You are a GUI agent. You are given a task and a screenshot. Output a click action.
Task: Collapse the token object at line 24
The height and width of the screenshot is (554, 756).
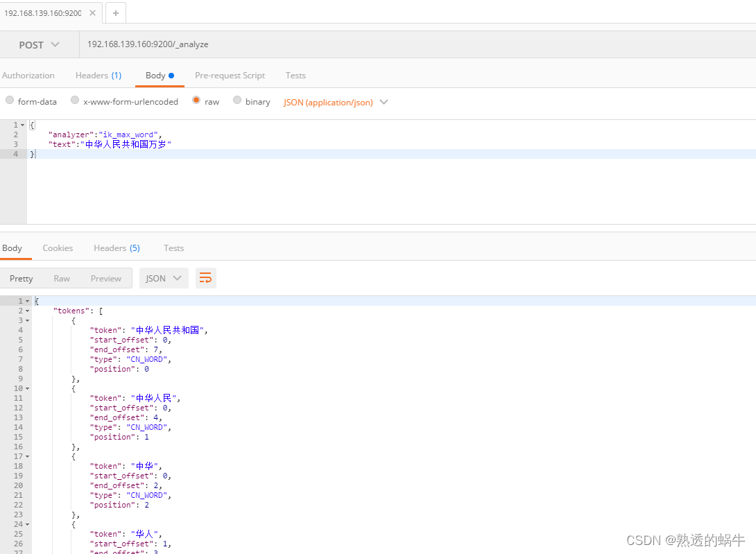[x=27, y=525]
